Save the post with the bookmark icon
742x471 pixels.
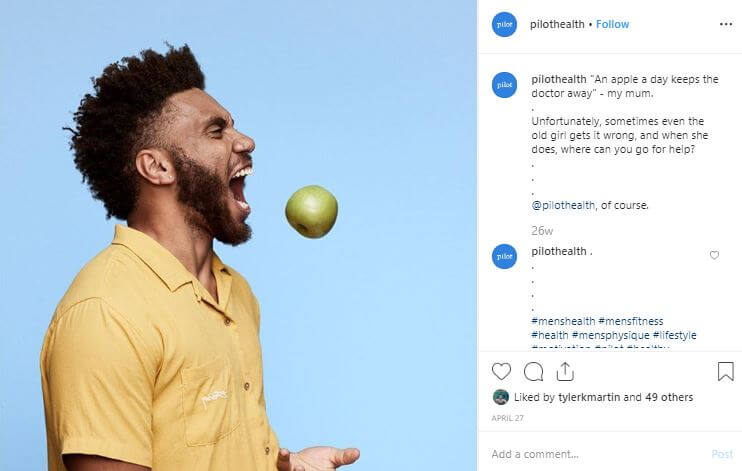click(x=725, y=372)
